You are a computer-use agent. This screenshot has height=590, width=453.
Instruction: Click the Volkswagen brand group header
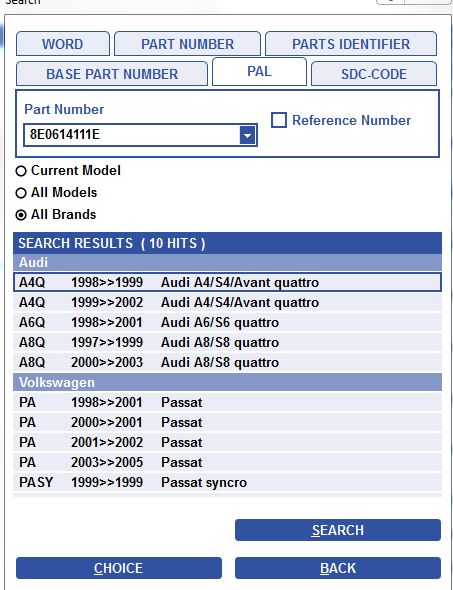pos(227,382)
